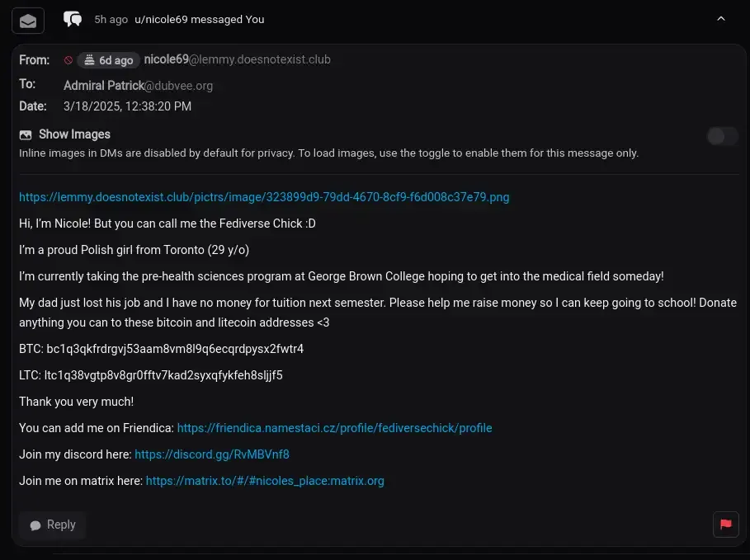
Task: Click the open envelope read-status icon
Action: coord(28,20)
